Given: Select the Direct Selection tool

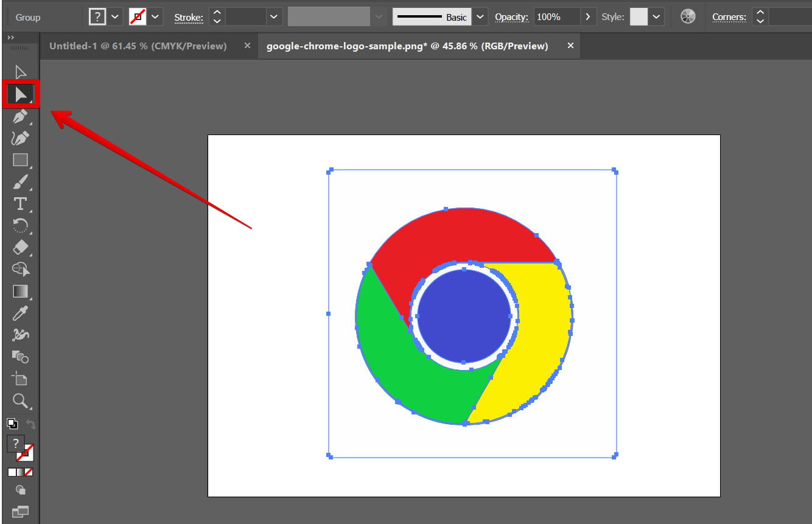Looking at the screenshot, I should point(21,94).
